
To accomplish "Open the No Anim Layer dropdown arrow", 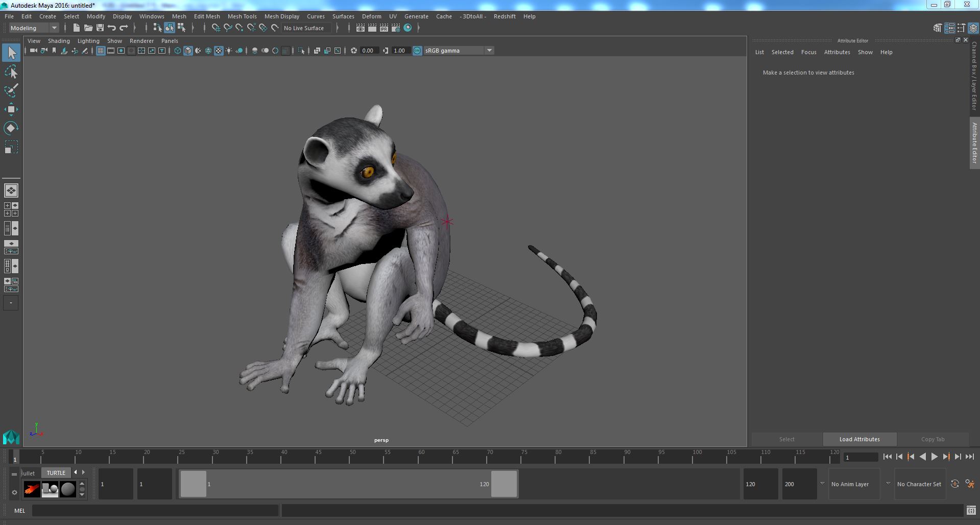I will [x=822, y=484].
